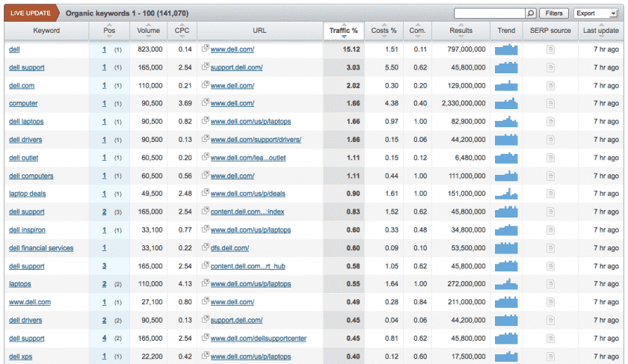This screenshot has height=364, width=628.
Task: Select the 15.12 traffic percent cell
Action: click(344, 49)
